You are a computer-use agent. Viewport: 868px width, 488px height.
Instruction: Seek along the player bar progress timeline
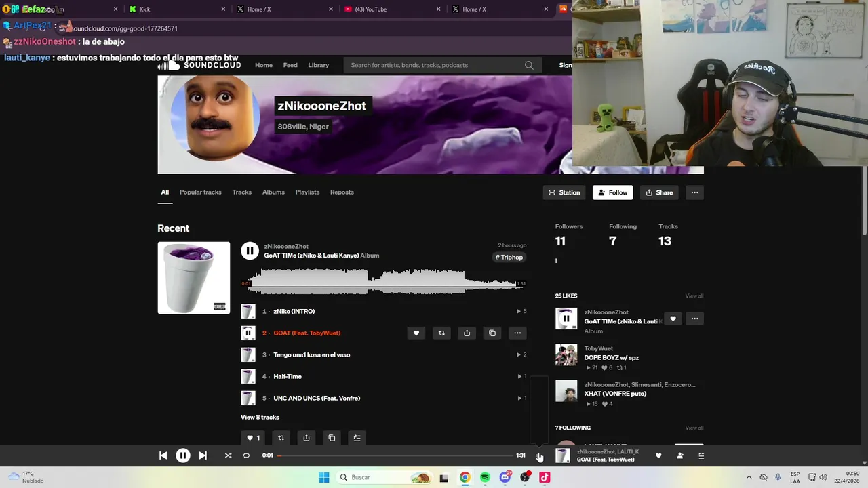point(395,455)
